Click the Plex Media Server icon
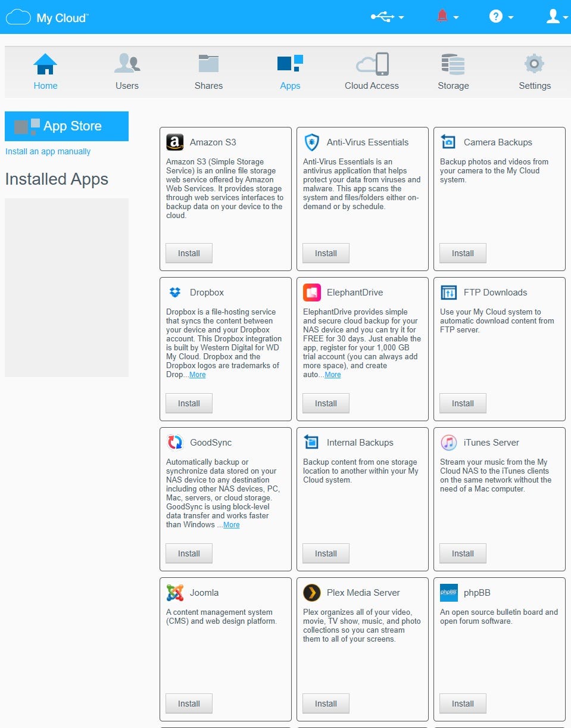The height and width of the screenshot is (728, 571). coord(311,593)
